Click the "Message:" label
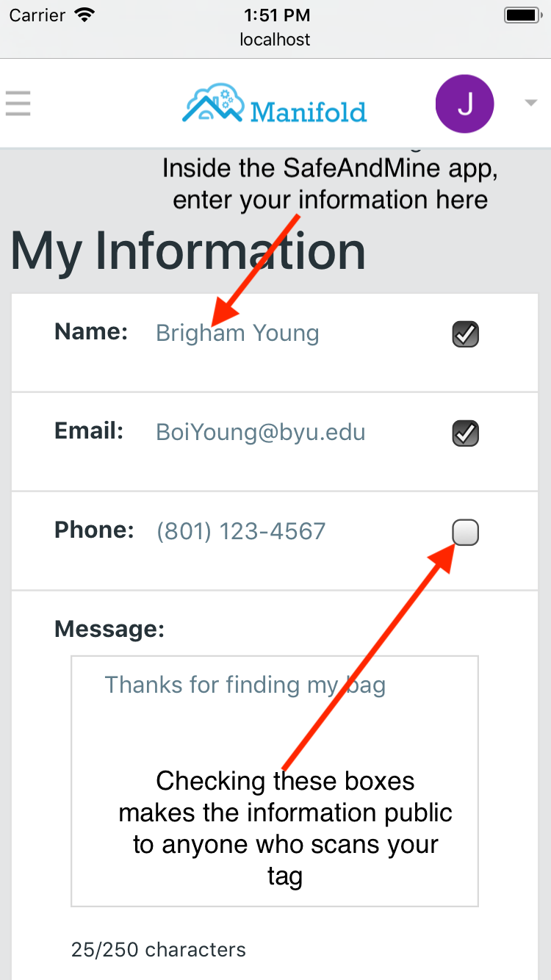The image size is (551, 980). click(109, 629)
